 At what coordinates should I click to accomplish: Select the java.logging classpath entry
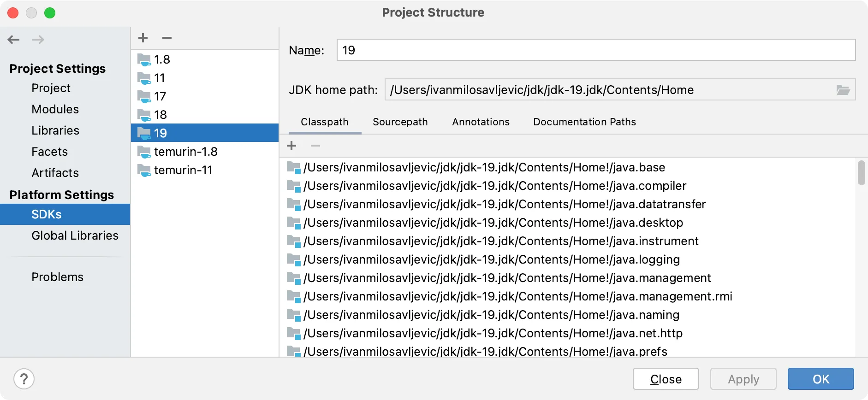(x=567, y=259)
